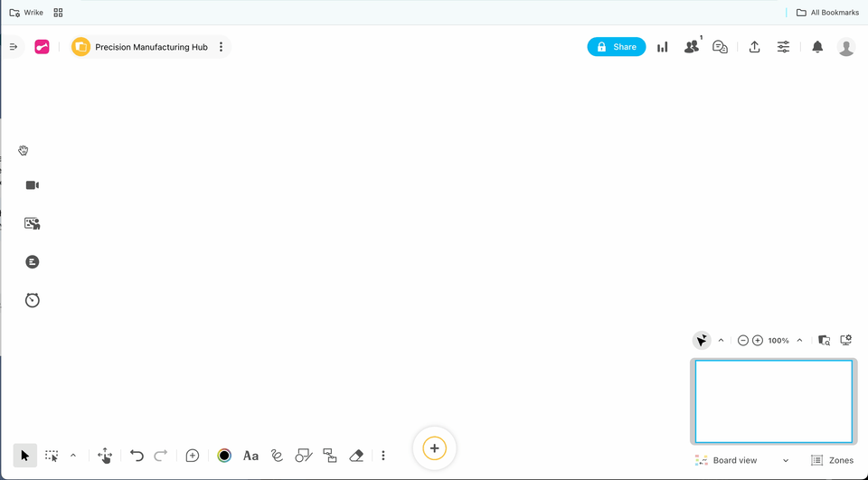Add a comment with plus bubble icon

click(x=192, y=456)
